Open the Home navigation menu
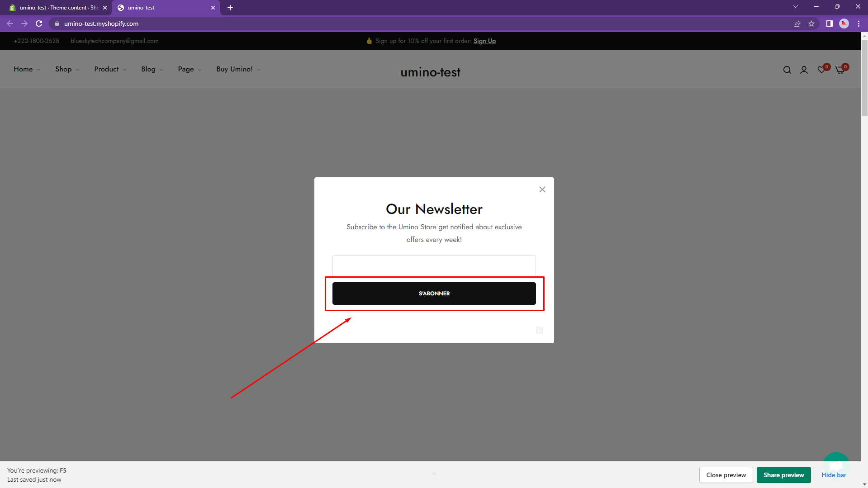868x488 pixels. pos(27,69)
